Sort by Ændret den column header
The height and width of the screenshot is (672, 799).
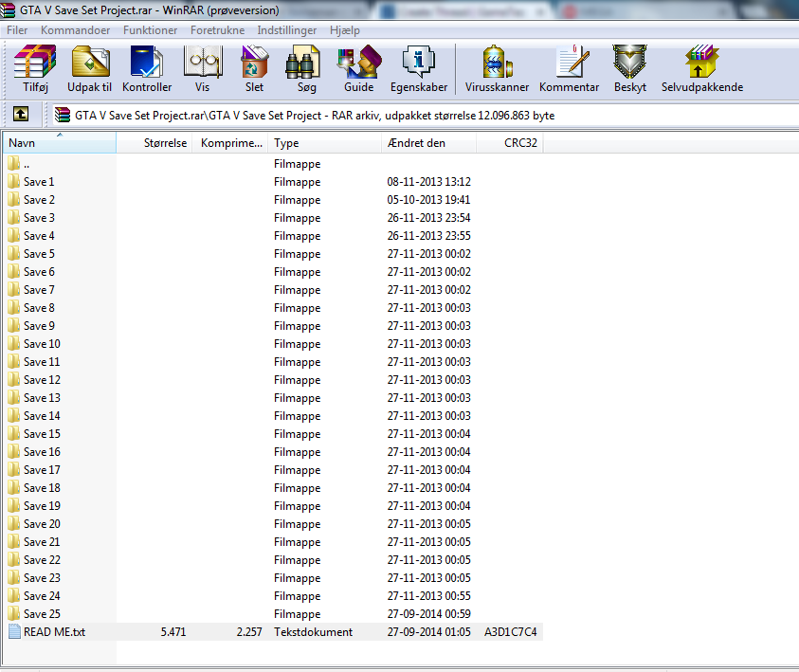tap(429, 143)
